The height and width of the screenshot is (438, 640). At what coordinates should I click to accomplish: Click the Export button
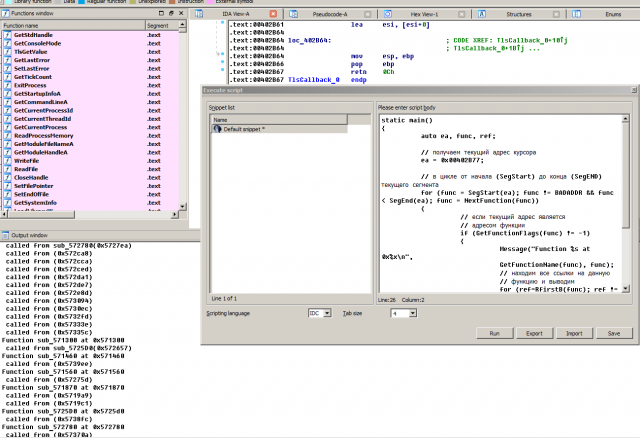(534, 333)
